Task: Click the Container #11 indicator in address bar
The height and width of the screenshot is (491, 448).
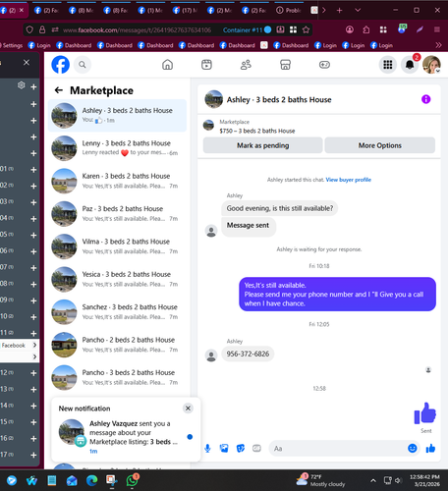Action: [248, 30]
